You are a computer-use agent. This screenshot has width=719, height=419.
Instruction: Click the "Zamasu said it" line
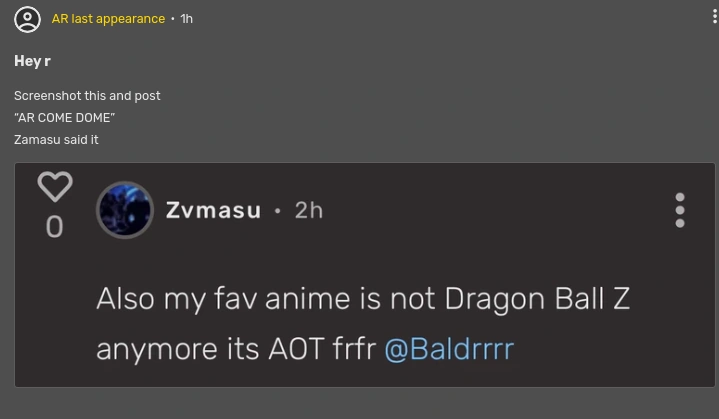pos(56,140)
